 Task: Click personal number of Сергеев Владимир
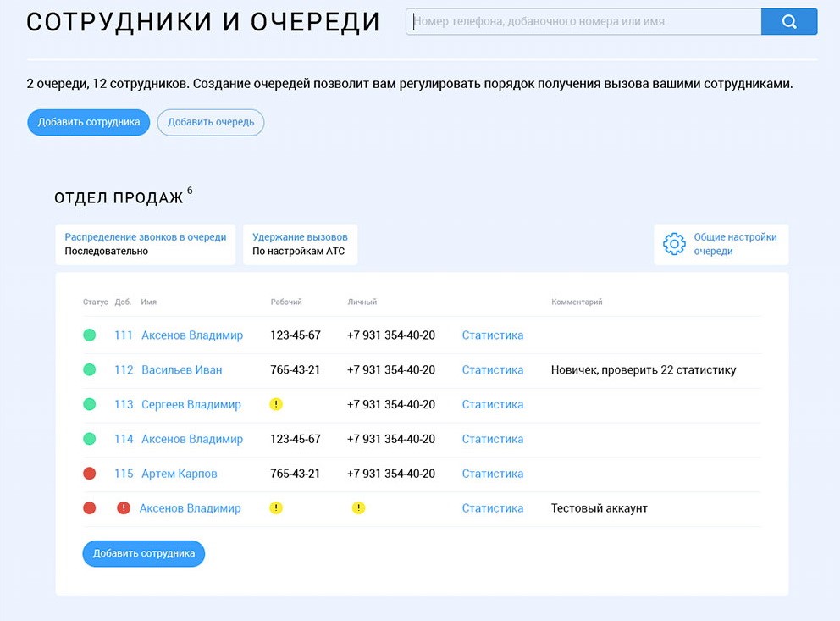point(391,404)
